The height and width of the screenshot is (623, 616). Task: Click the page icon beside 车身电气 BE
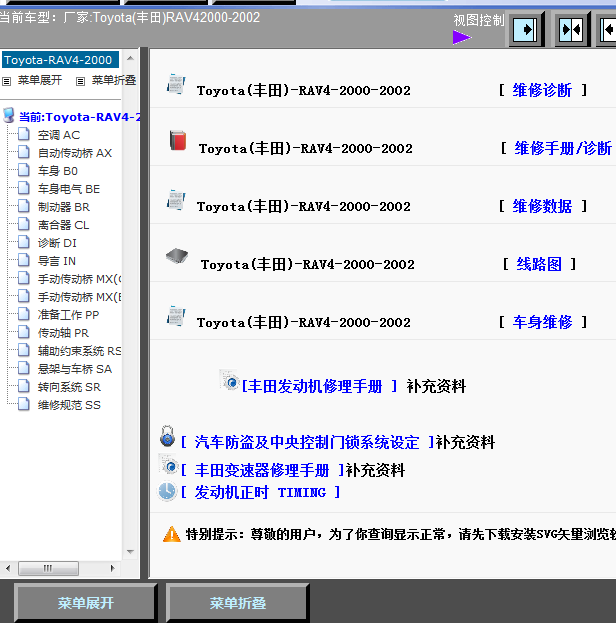tap(24, 188)
